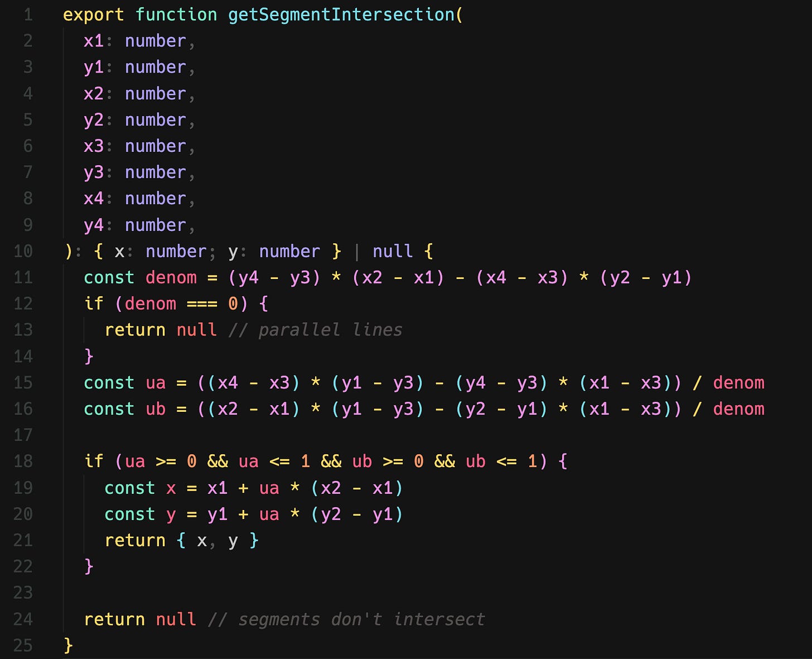Click line number 17 in the gutter
812x659 pixels.
coord(23,435)
